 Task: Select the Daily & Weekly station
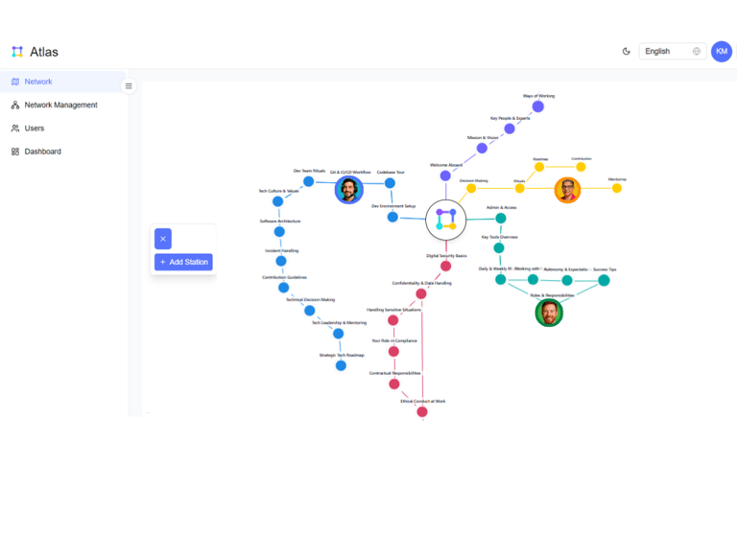(501, 280)
